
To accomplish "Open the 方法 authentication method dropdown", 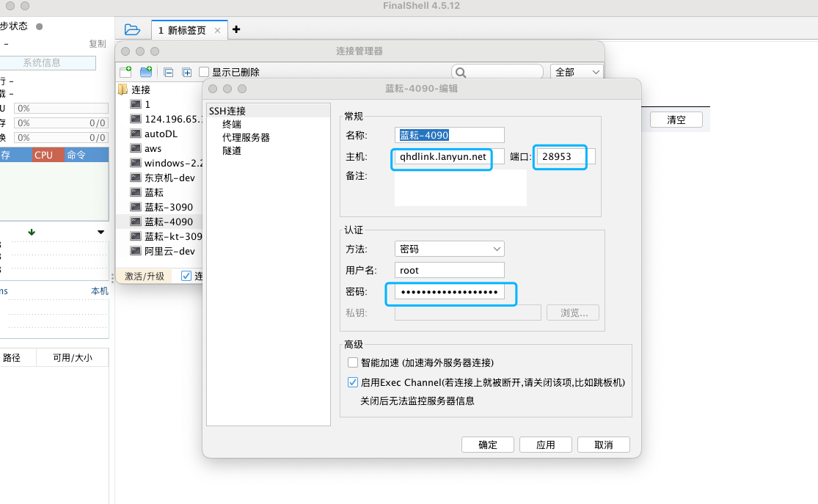I will (449, 249).
